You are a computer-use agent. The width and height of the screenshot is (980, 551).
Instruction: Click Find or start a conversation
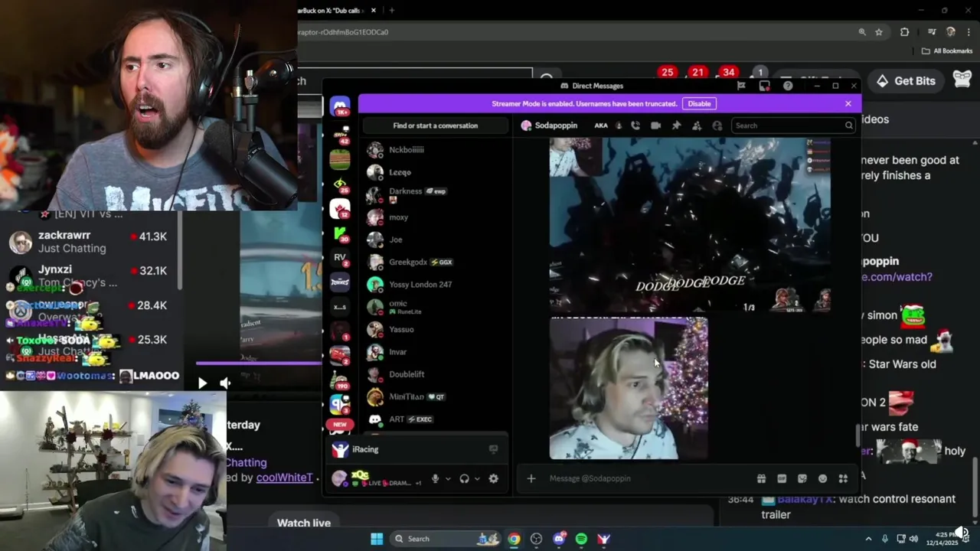coord(436,126)
